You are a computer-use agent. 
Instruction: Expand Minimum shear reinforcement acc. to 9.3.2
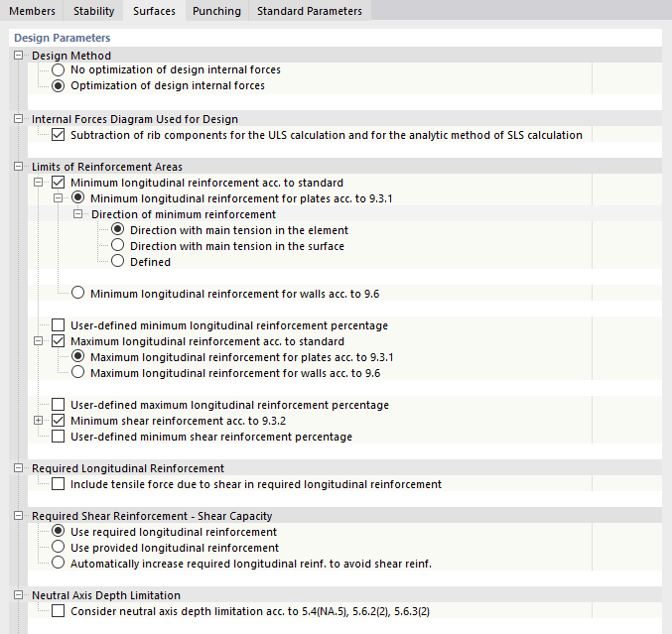(39, 421)
